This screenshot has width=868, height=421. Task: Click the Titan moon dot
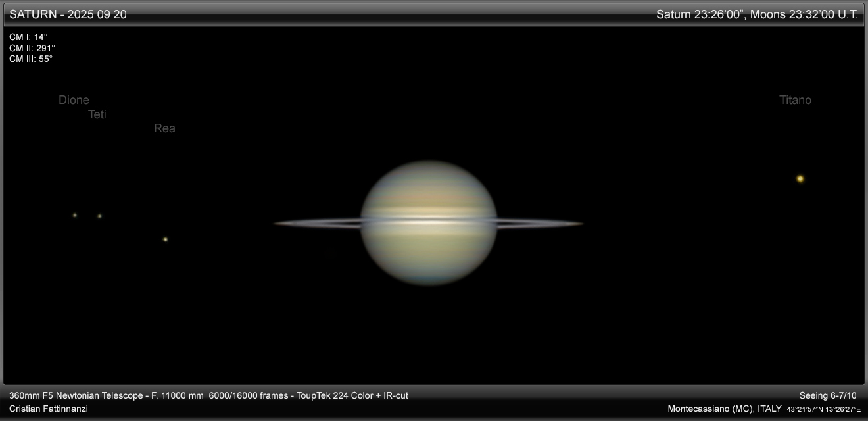click(800, 178)
